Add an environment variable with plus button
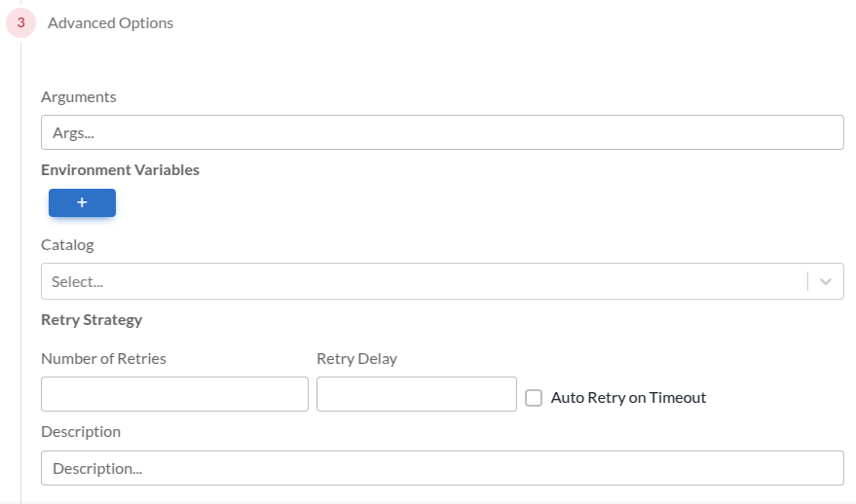Screen dimensions: 856x504 click(82, 202)
